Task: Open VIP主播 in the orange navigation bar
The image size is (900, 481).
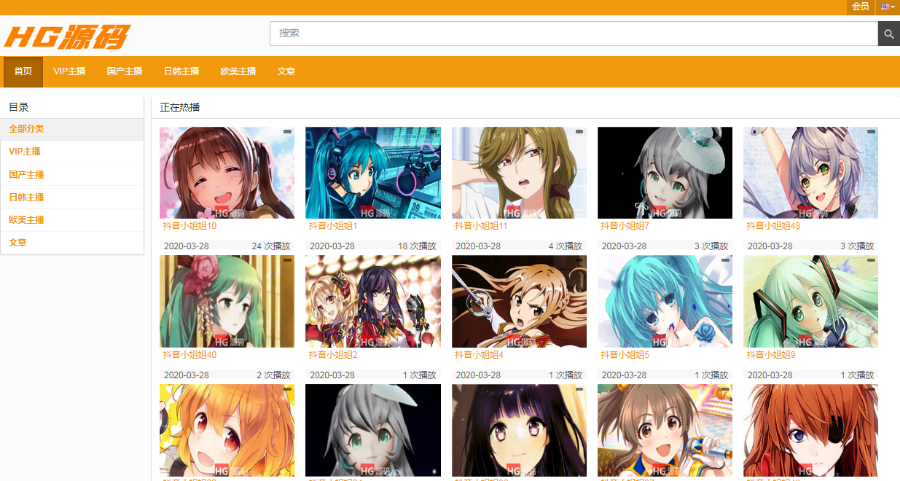Action: click(x=69, y=71)
